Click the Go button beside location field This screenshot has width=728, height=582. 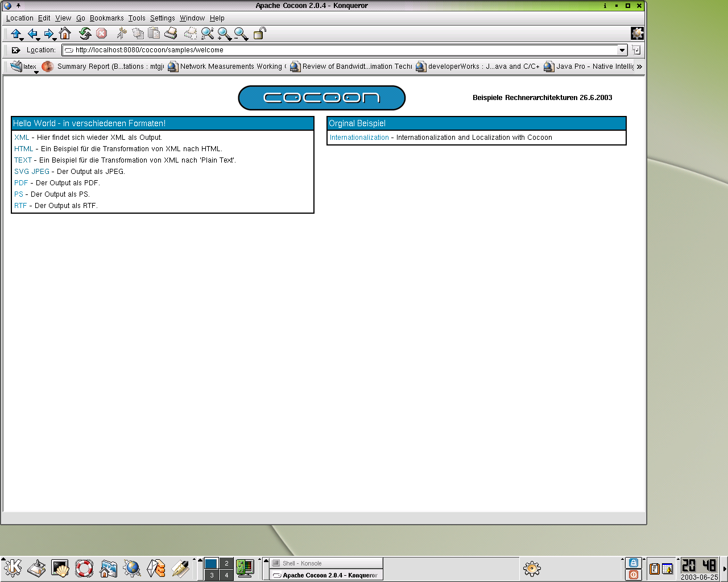[636, 50]
